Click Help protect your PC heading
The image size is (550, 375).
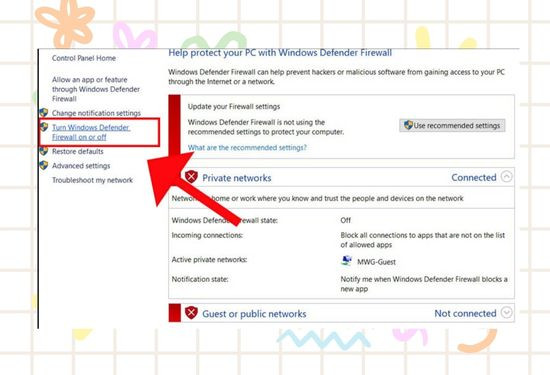(x=280, y=53)
